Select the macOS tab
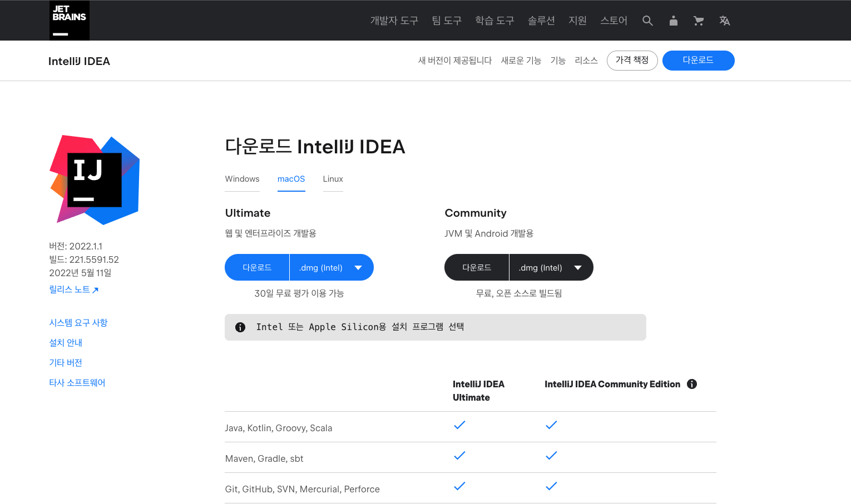 291,179
